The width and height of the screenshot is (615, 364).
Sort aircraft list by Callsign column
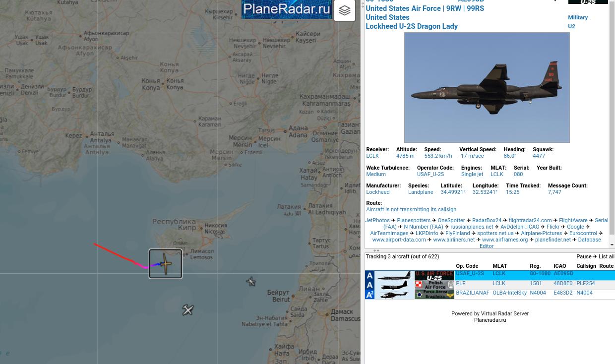(x=586, y=266)
